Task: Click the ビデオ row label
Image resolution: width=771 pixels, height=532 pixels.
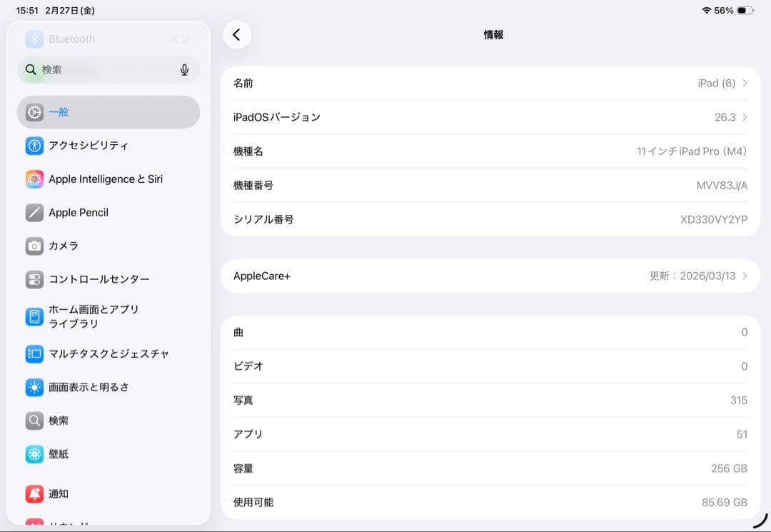Action: [248, 366]
